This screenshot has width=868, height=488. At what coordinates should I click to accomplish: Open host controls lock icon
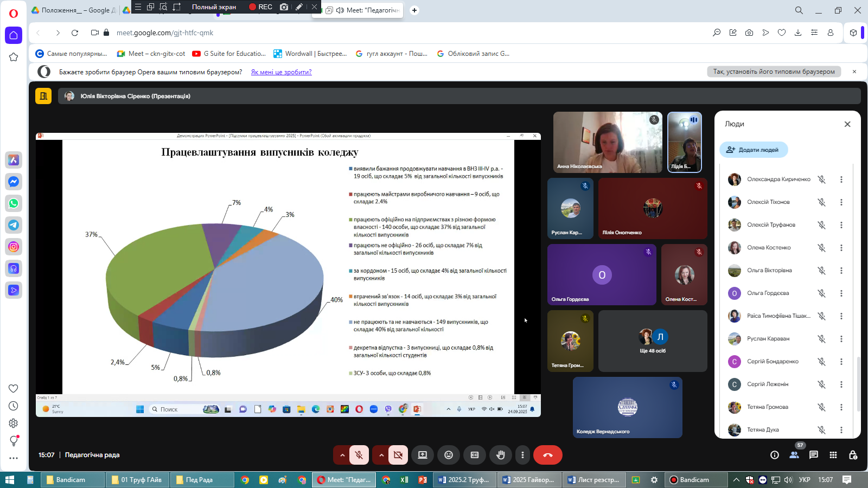(x=853, y=455)
